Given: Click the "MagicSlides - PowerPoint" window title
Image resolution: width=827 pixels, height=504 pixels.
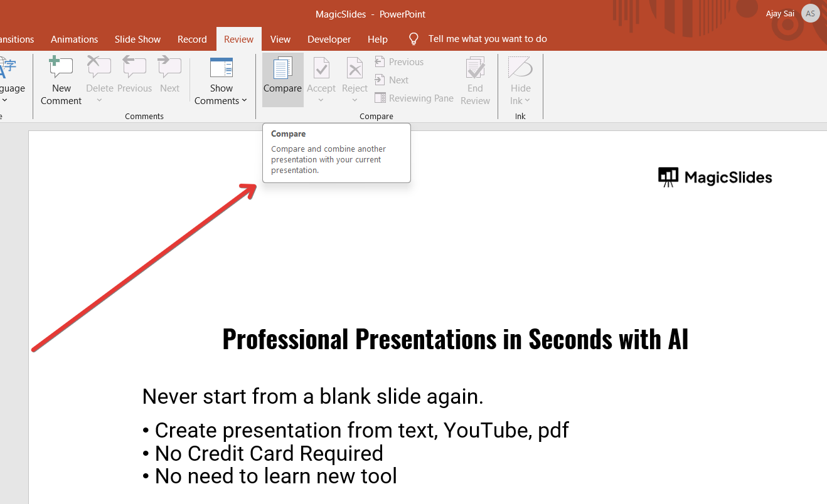Looking at the screenshot, I should (370, 14).
